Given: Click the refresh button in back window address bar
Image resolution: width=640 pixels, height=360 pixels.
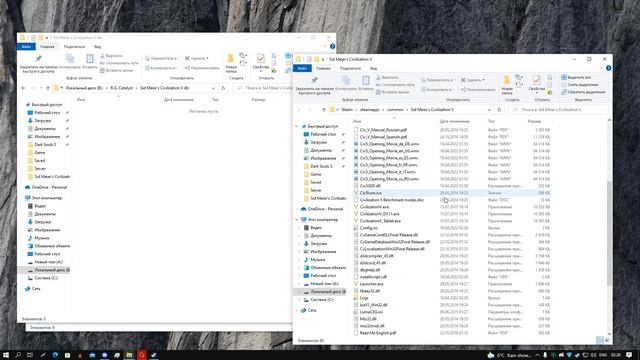Looking at the screenshot, I should click(x=223, y=88).
